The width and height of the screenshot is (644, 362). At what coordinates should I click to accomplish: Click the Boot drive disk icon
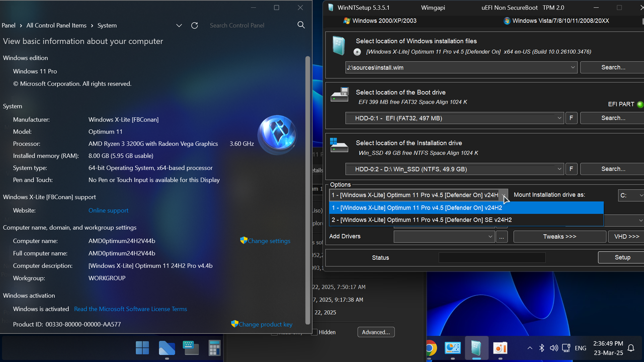(339, 96)
